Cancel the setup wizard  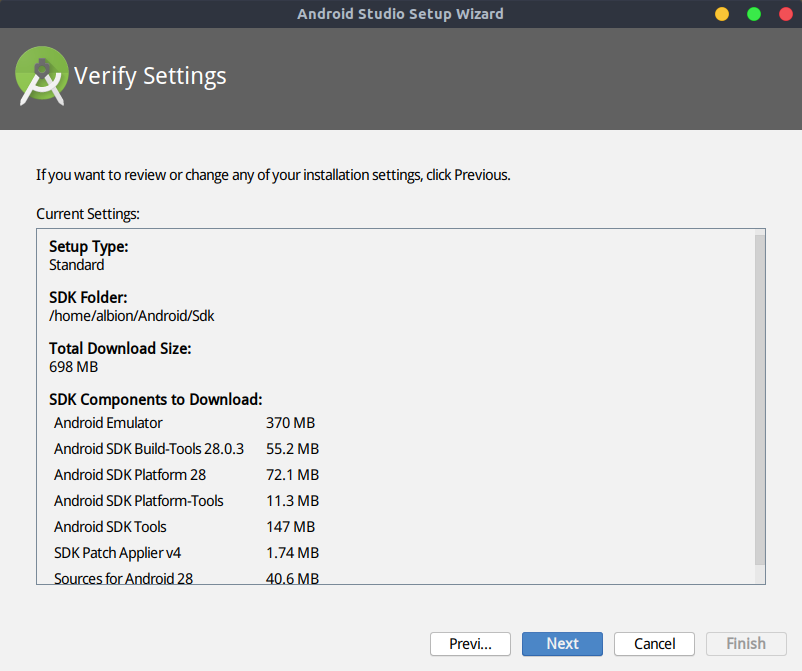click(x=654, y=643)
